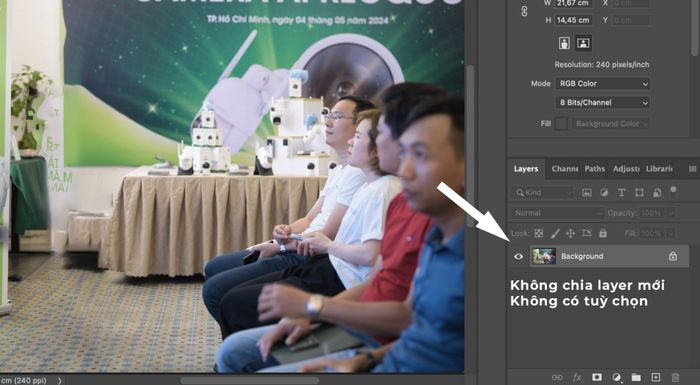Edit the W width field

[573, 3]
